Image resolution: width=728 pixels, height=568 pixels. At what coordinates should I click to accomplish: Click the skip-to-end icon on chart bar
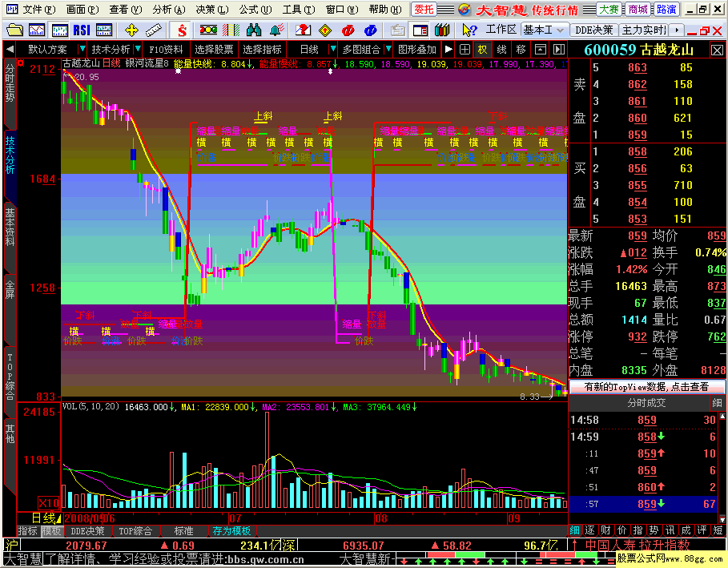point(559,49)
